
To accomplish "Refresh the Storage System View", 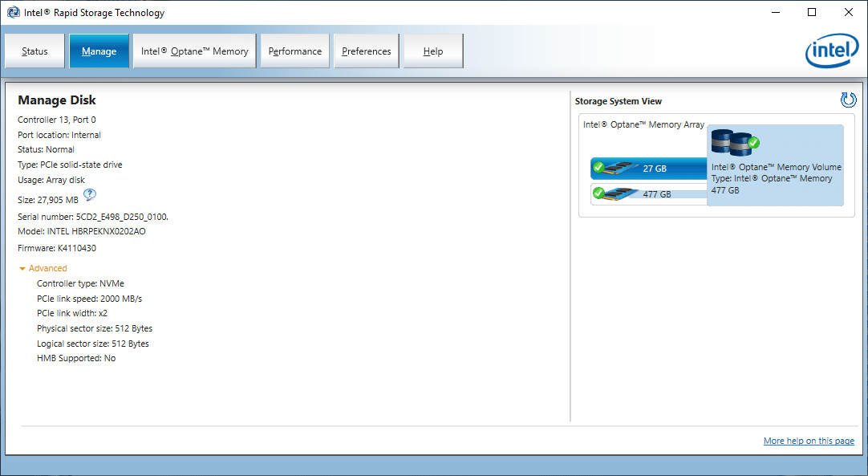I will point(848,100).
